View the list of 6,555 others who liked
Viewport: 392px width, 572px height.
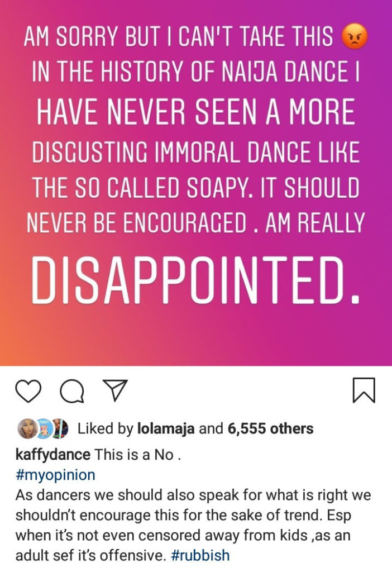pos(270,428)
